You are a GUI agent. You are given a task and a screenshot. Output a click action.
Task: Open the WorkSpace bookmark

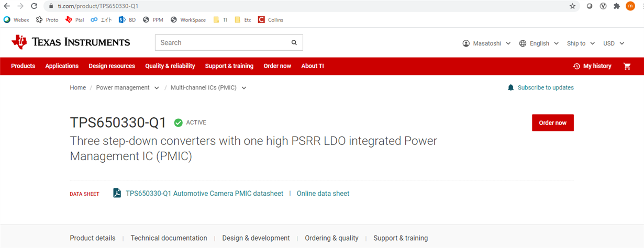pos(188,20)
